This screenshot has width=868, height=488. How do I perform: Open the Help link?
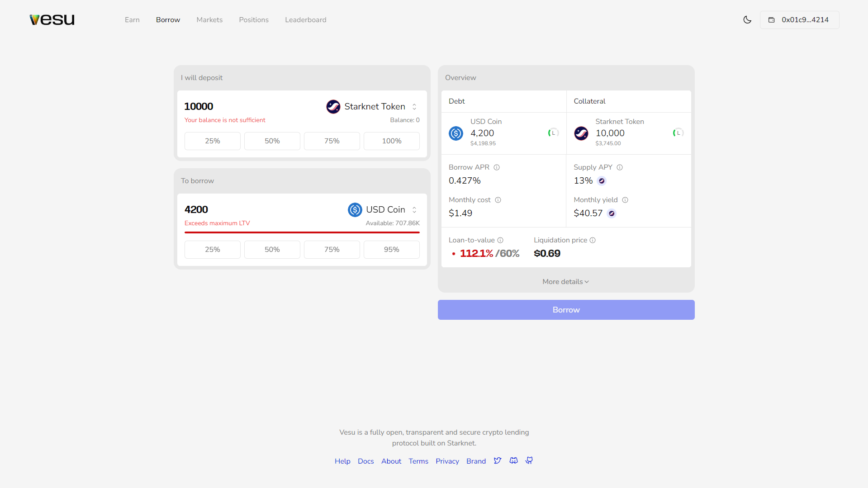[342, 461]
